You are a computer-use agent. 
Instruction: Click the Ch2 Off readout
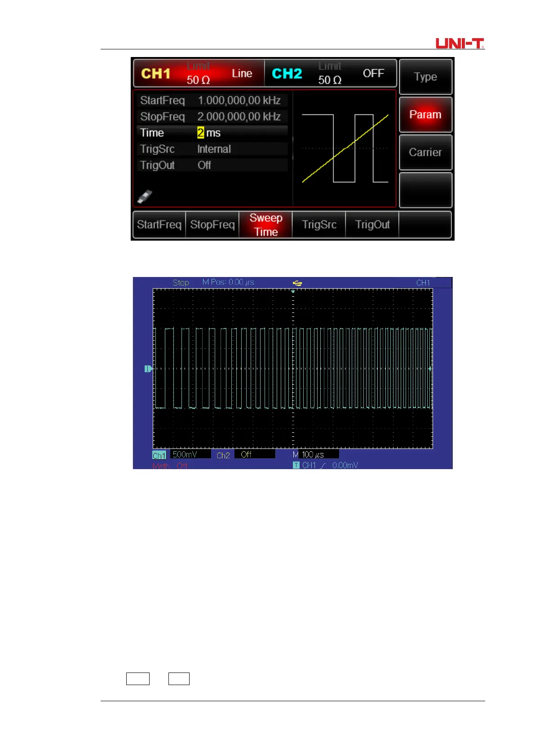coord(245,455)
